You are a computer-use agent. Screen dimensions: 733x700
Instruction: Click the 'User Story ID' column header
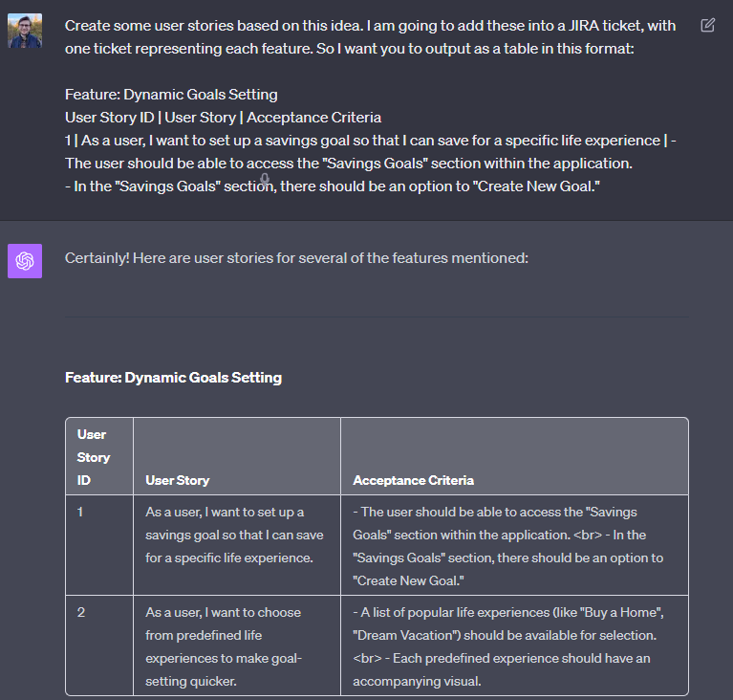pos(99,457)
